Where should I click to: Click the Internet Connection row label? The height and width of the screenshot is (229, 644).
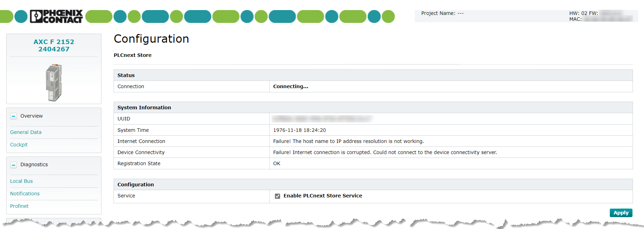click(141, 141)
